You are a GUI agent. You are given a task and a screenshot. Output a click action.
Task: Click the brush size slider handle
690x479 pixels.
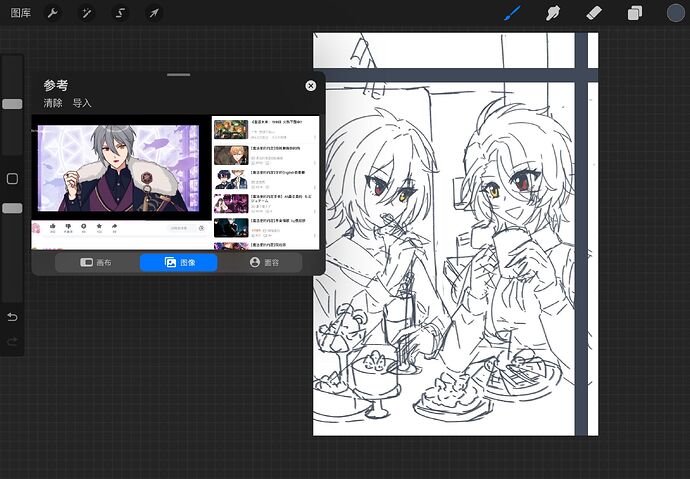point(12,104)
